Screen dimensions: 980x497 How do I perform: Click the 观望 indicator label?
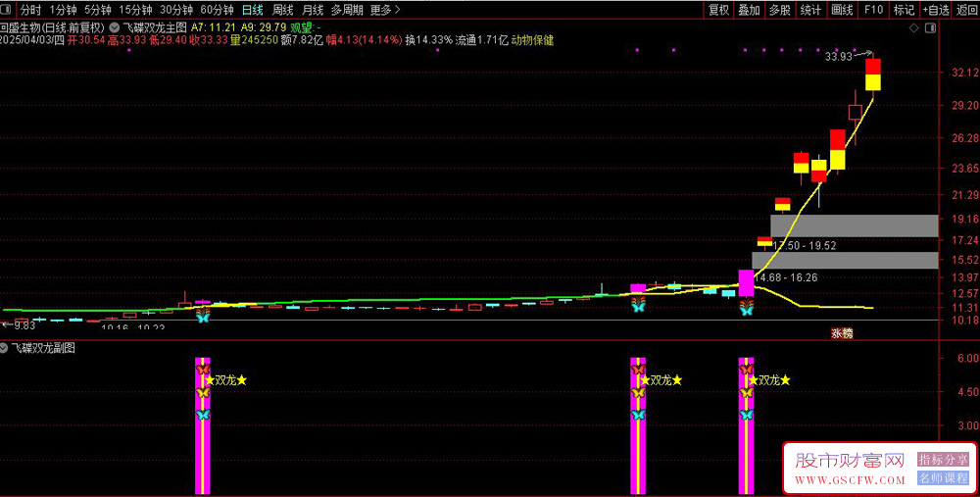click(x=303, y=27)
